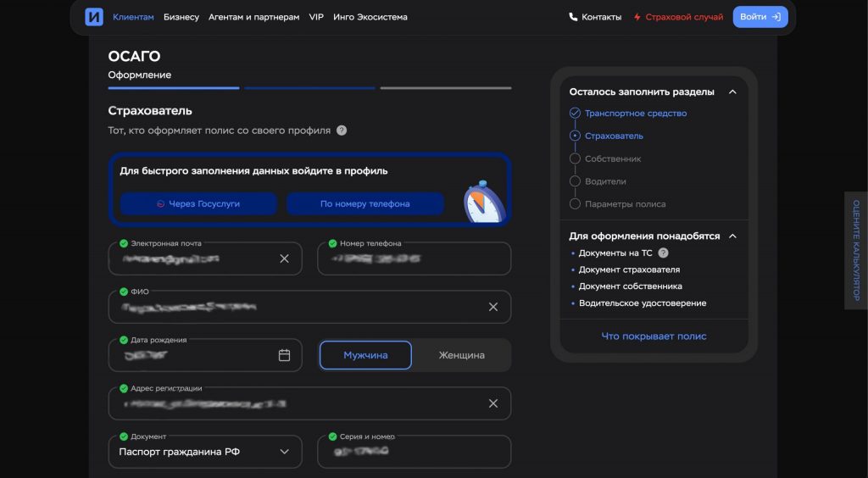Select Женщина gender option
868x478 pixels.
461,355
